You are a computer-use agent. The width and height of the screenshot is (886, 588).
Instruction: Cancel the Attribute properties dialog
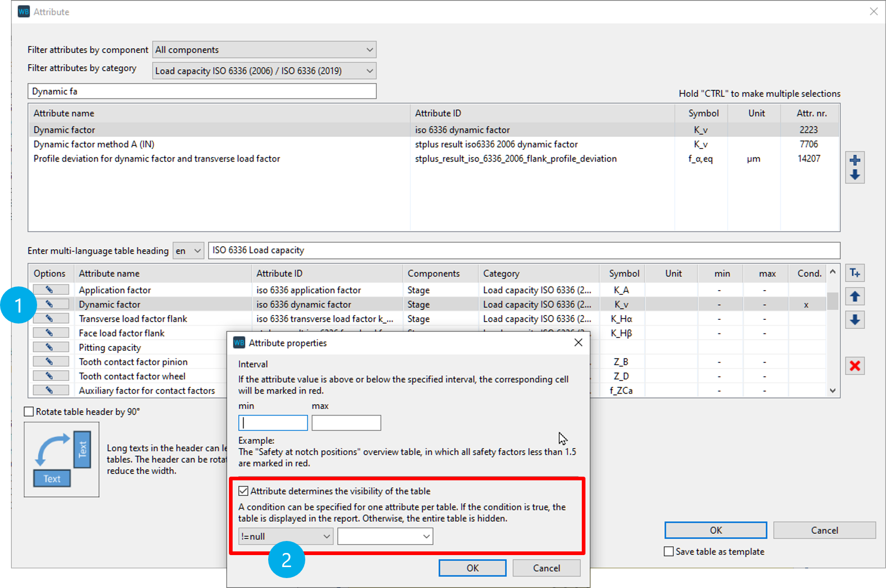546,568
